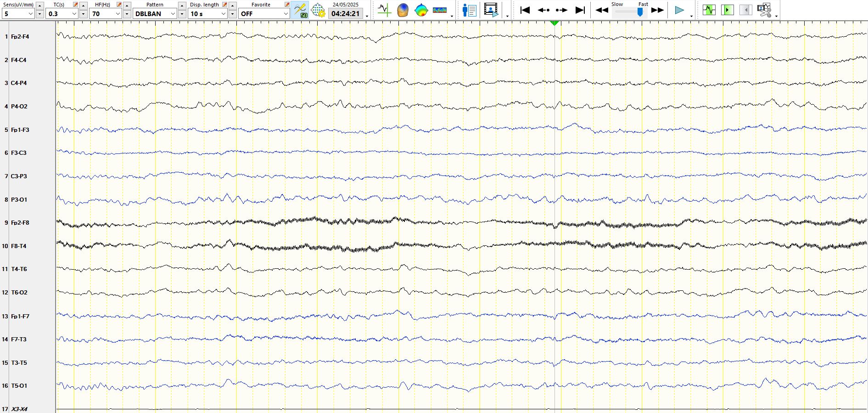Open the patient information icon

pyautogui.click(x=469, y=10)
